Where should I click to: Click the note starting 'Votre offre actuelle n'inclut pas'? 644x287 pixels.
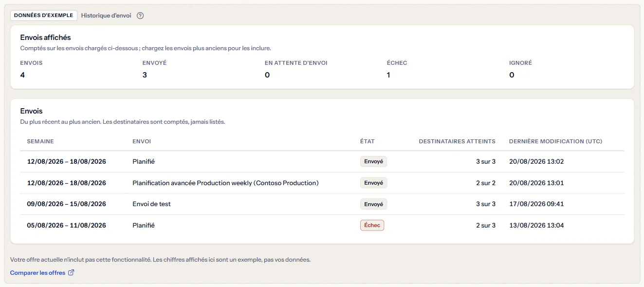pyautogui.click(x=160, y=260)
